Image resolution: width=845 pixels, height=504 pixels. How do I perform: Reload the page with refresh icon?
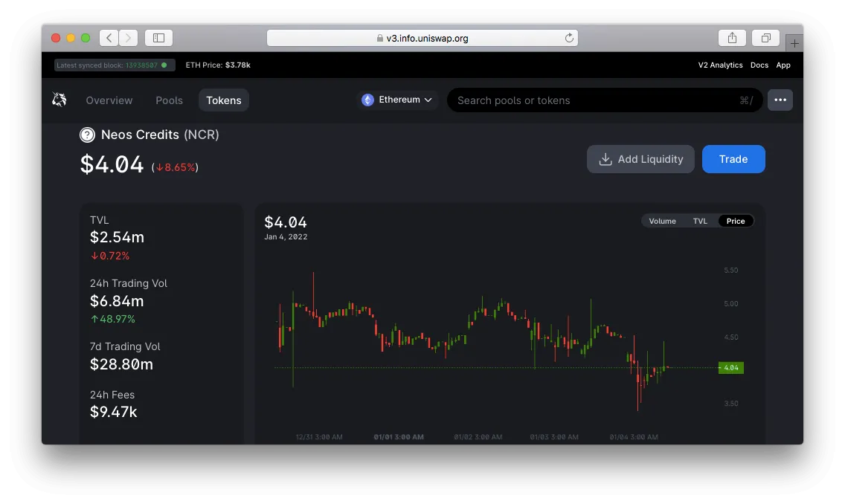pos(569,38)
